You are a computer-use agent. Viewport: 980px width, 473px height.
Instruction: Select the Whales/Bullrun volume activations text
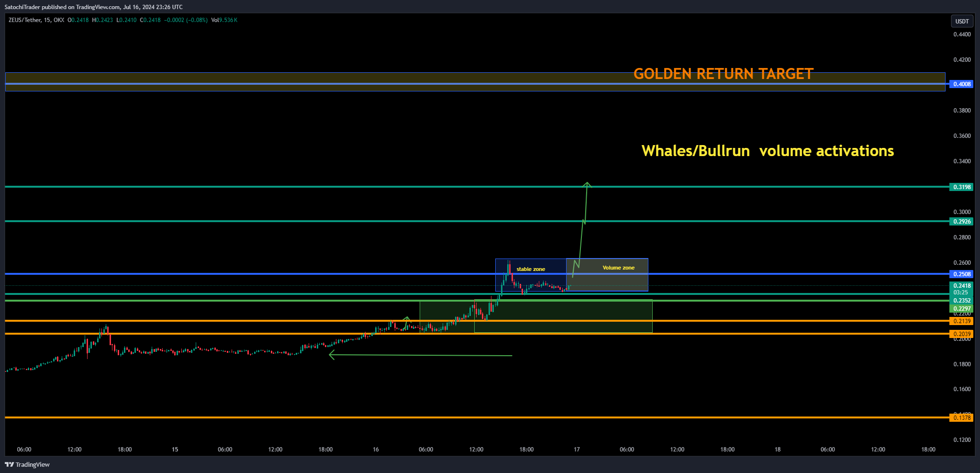[768, 151]
